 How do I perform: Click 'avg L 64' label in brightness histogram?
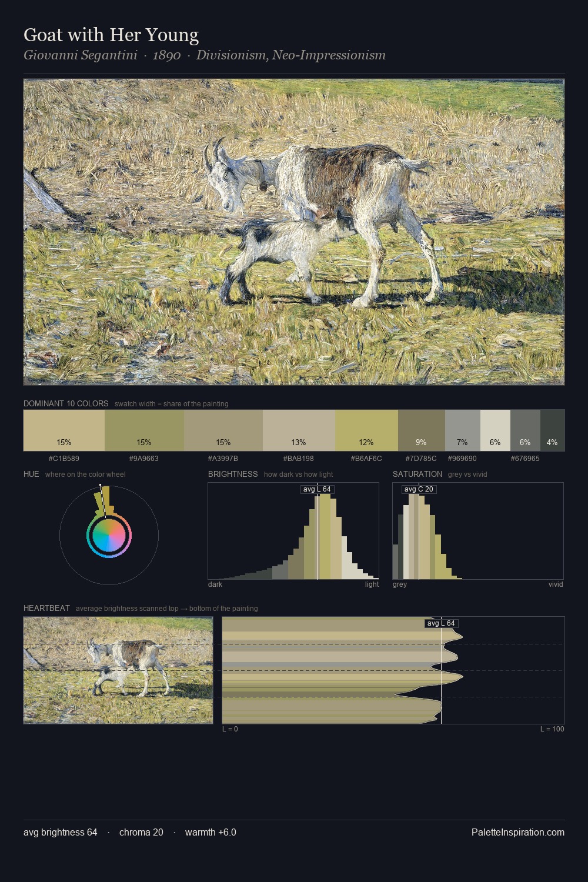(317, 489)
